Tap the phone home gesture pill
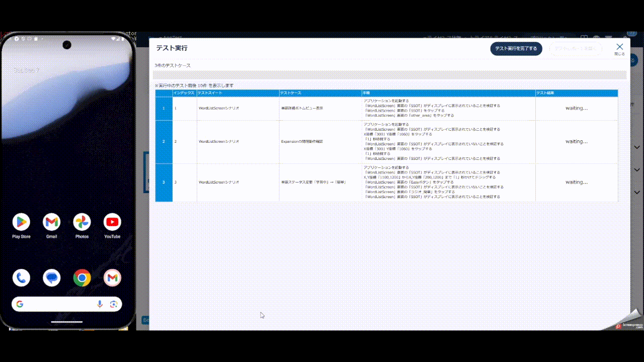 click(x=67, y=322)
